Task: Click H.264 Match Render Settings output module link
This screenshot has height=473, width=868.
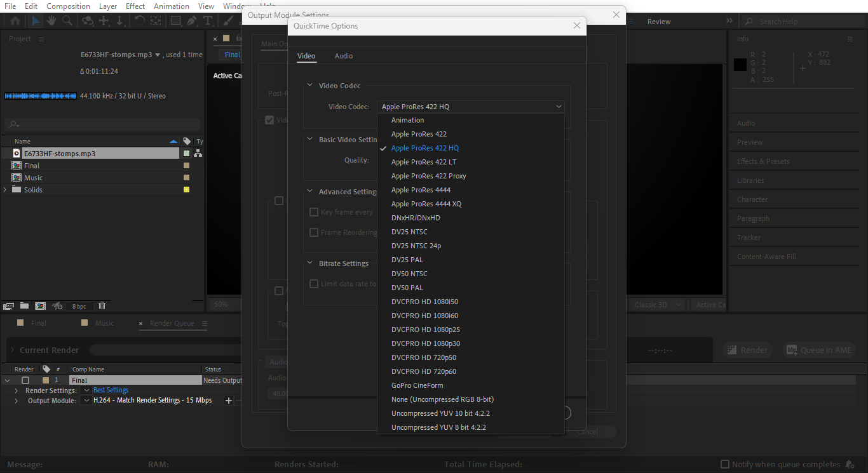Action: click(x=153, y=401)
